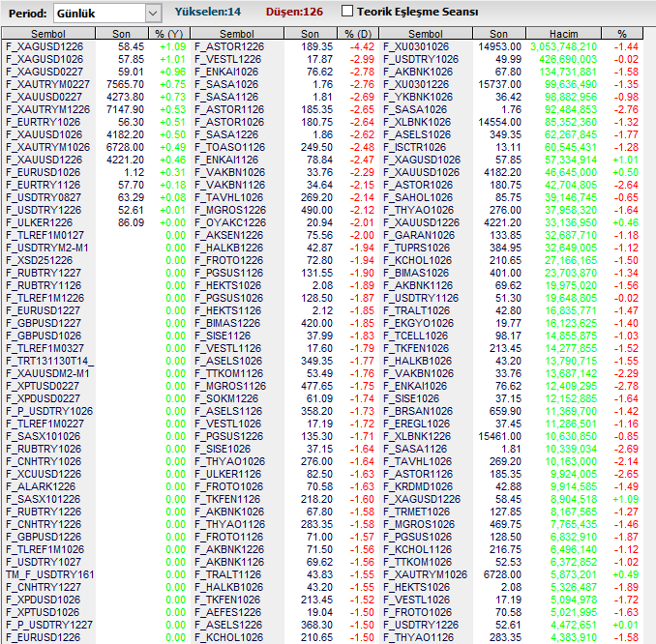This screenshot has height=644, width=656.
Task: Click -4.42 percent value of F_ASTOR1226
Action: (x=362, y=46)
